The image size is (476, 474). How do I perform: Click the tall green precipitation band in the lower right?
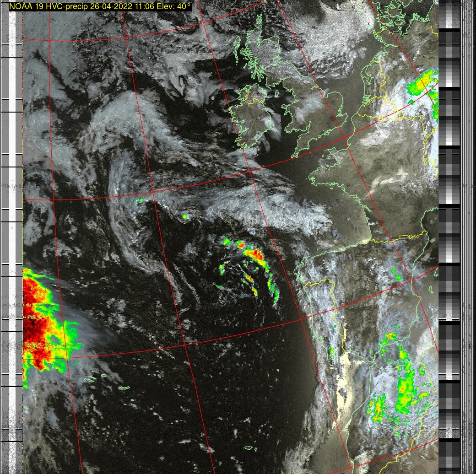tap(405, 389)
